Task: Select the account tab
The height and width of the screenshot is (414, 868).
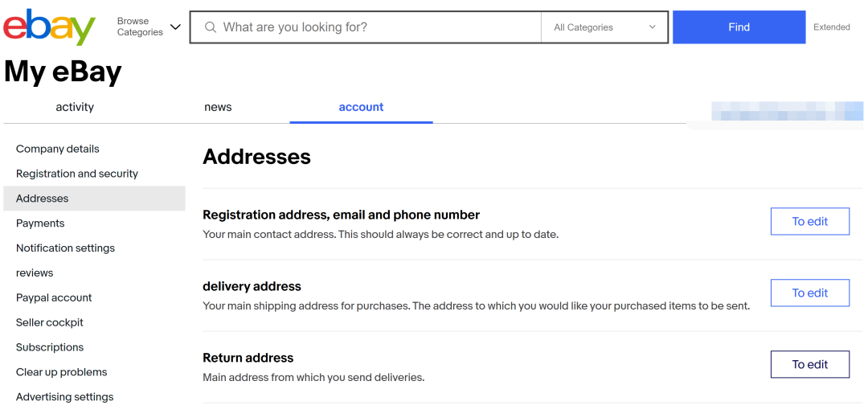Action: (361, 108)
